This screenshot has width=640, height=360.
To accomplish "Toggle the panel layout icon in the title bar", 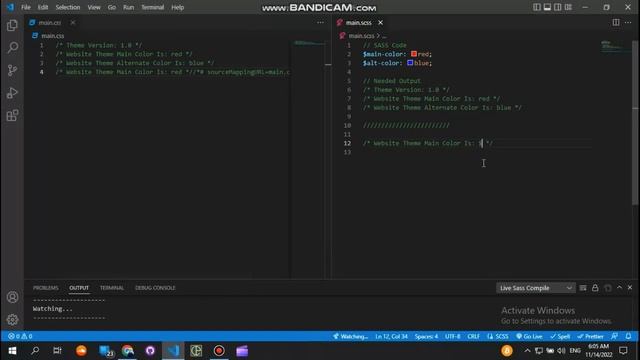I will pyautogui.click(x=547, y=7).
